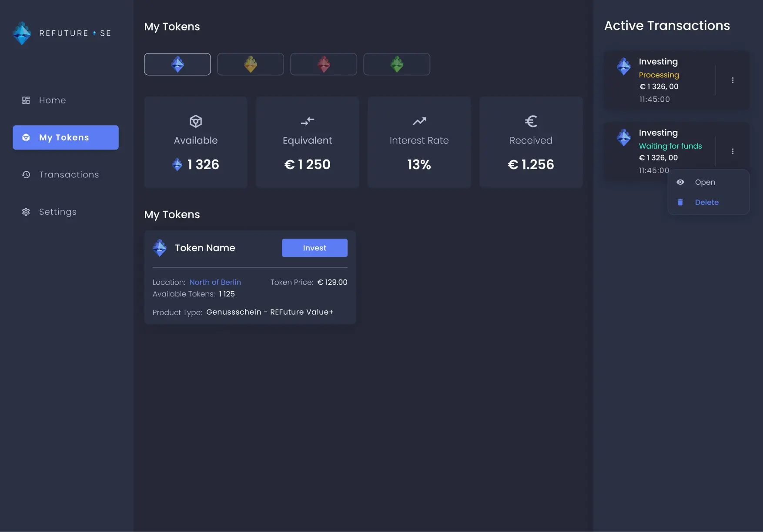Click the Interest Rate chart icon
The image size is (763, 532).
click(419, 121)
